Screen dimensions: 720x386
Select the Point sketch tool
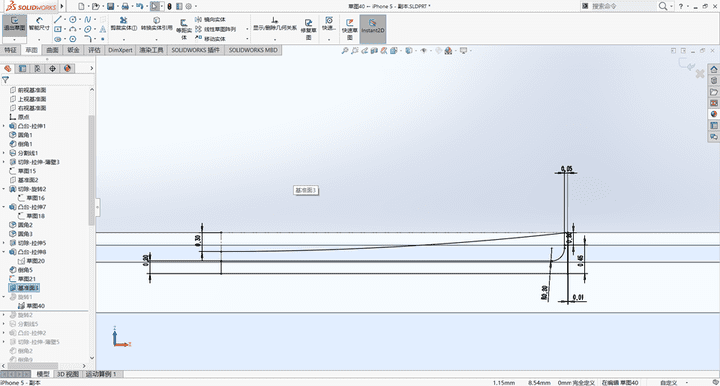click(x=102, y=39)
